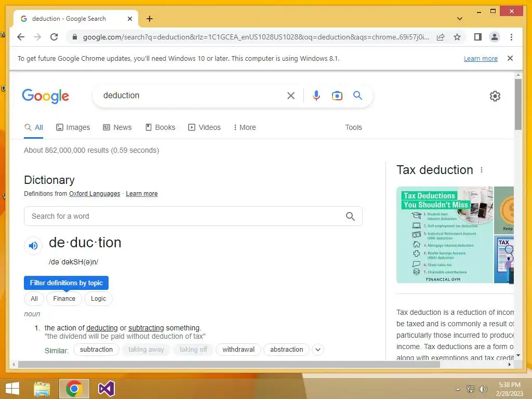Share this page from address bar

click(x=441, y=37)
